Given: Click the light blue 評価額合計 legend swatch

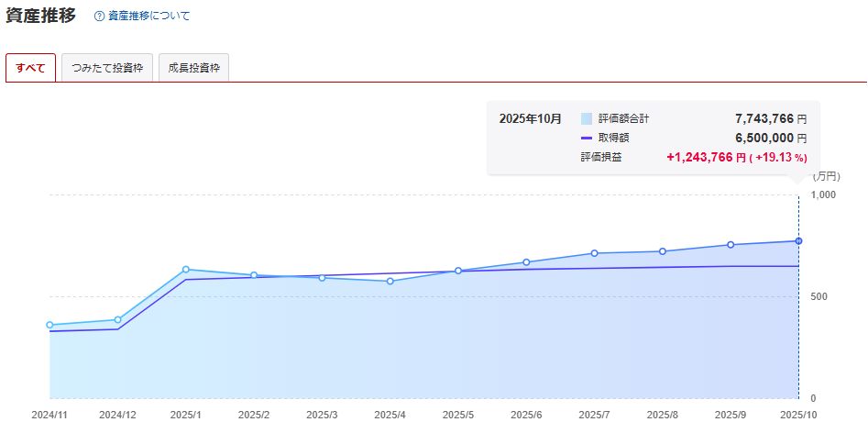Looking at the screenshot, I should point(587,118).
